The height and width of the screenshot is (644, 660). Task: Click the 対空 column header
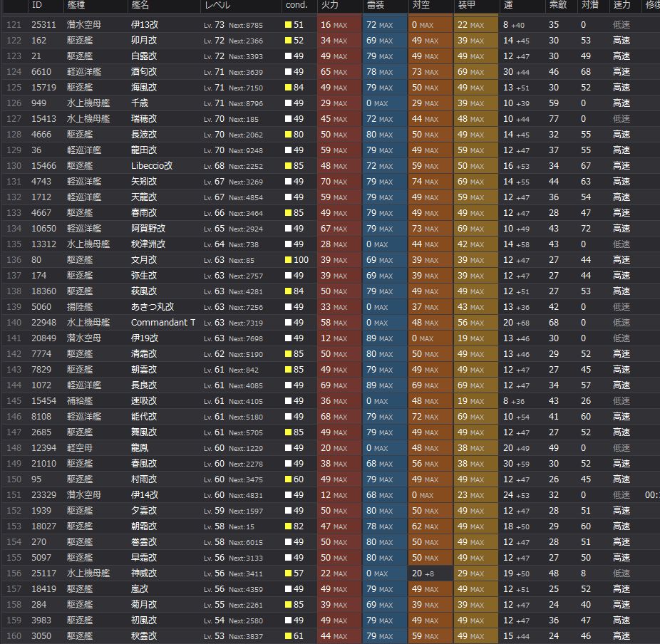[x=421, y=5]
